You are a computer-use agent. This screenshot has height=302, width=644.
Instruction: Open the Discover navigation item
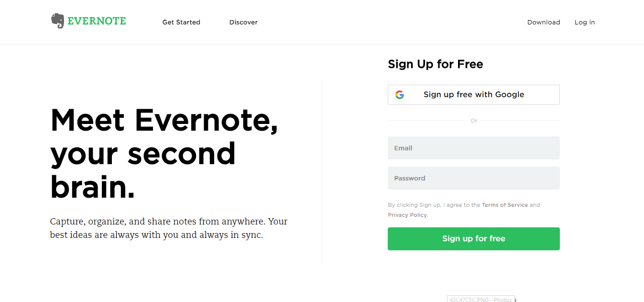click(243, 22)
